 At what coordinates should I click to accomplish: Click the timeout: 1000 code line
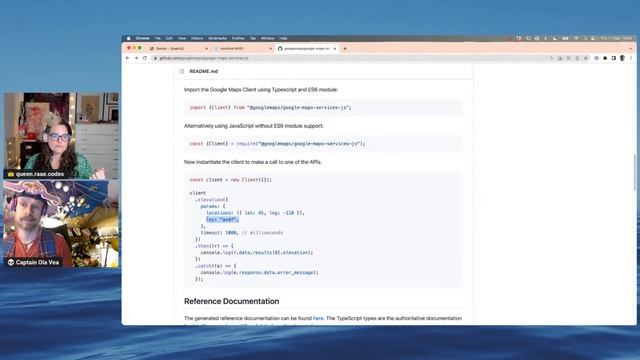[242, 233]
